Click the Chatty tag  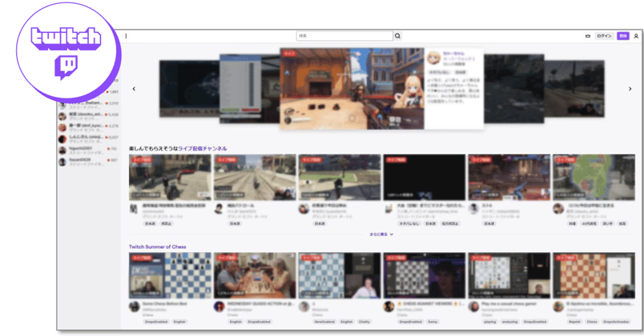pos(364,322)
